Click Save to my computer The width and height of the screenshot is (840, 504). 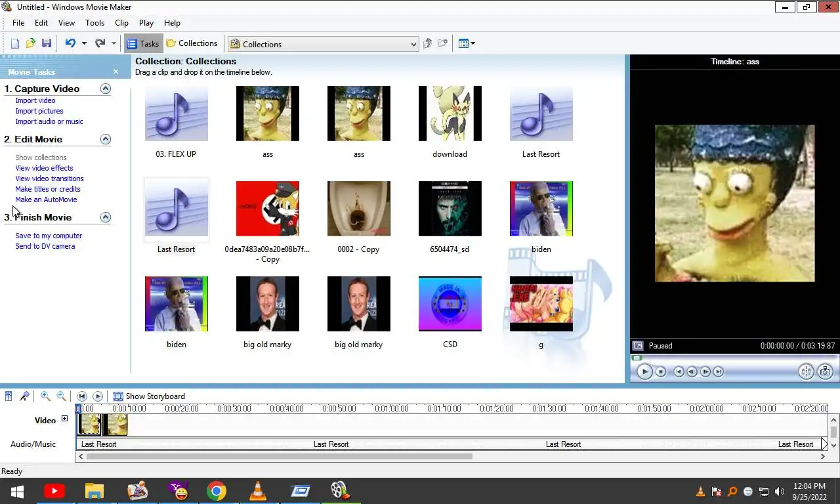(x=49, y=236)
